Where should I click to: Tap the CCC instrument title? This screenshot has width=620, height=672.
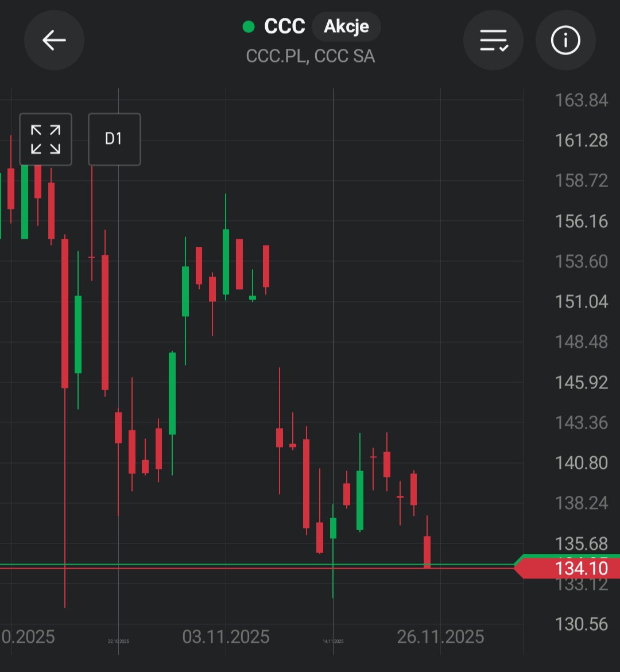pos(285,26)
